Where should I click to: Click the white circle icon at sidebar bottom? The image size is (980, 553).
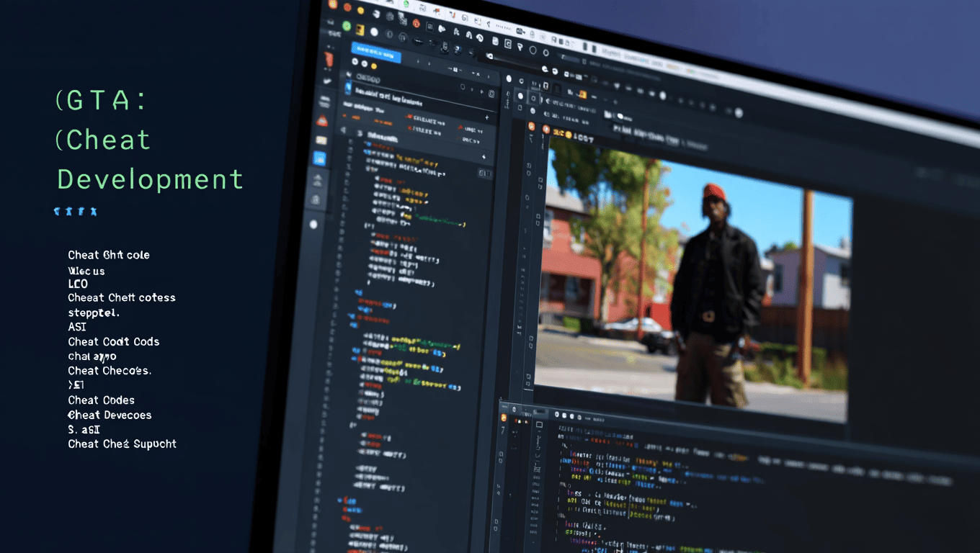pyautogui.click(x=313, y=225)
